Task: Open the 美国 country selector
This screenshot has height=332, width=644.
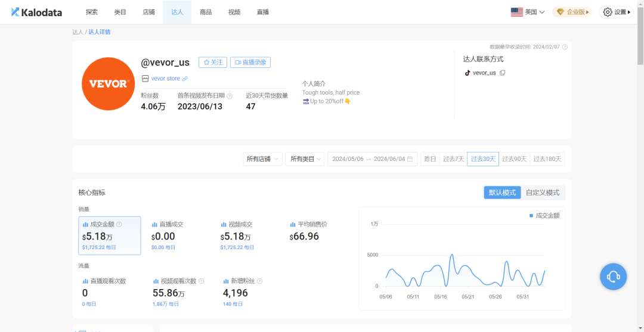Action: 528,12
